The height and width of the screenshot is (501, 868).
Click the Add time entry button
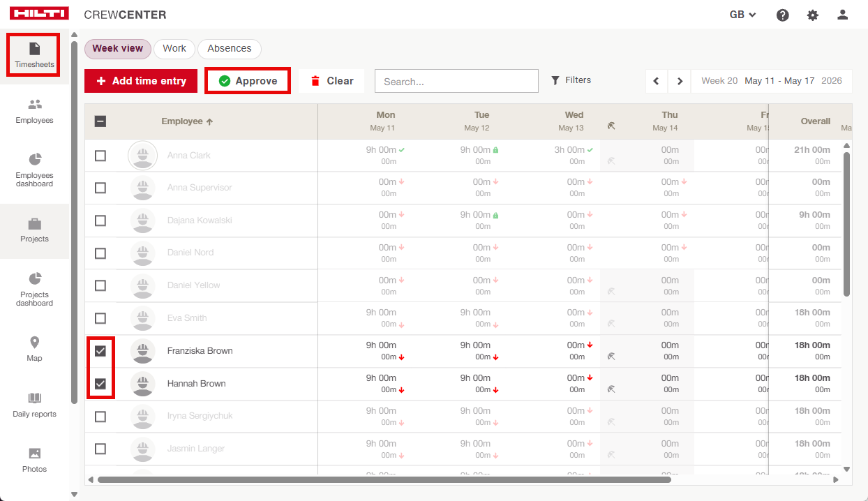[141, 81]
